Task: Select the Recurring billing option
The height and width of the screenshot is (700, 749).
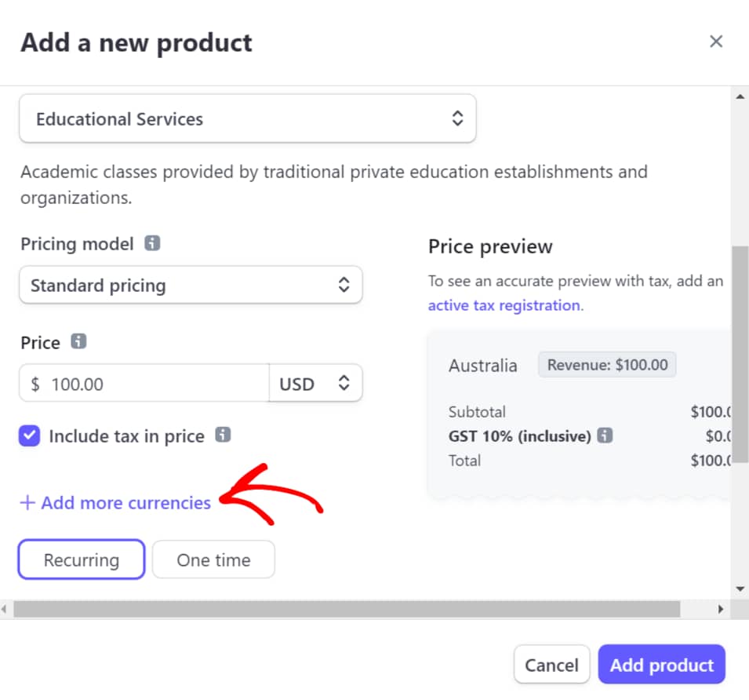Action: coord(82,560)
